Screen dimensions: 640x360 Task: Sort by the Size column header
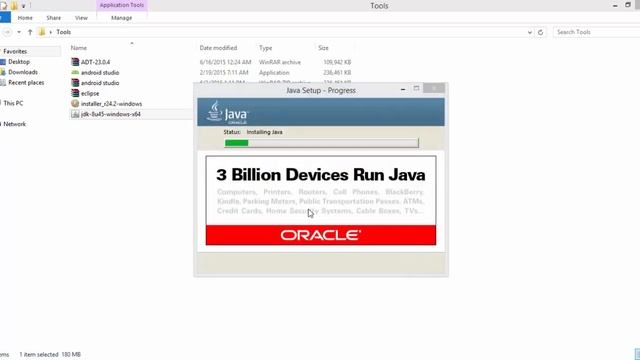323,48
